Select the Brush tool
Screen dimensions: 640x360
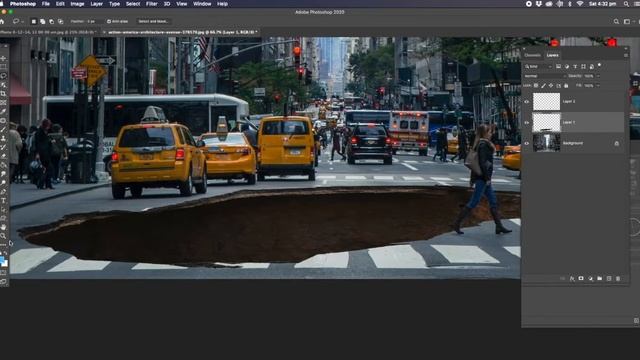coord(3,130)
